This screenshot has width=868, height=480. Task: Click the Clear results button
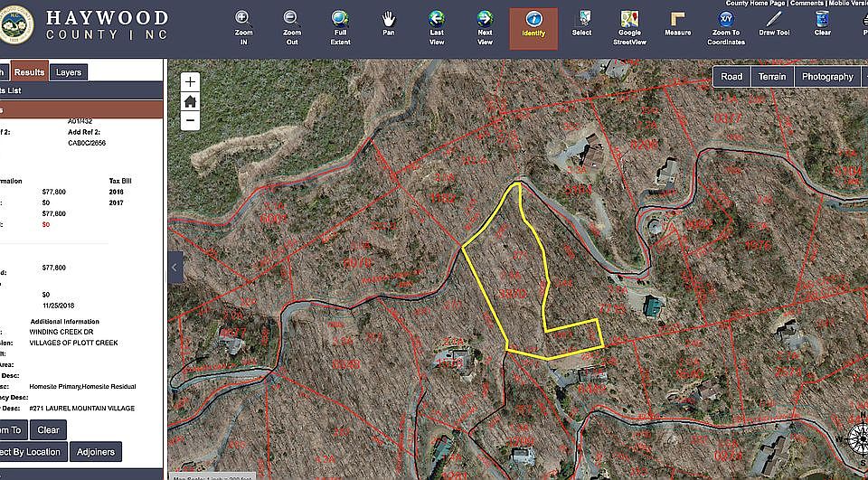49,429
